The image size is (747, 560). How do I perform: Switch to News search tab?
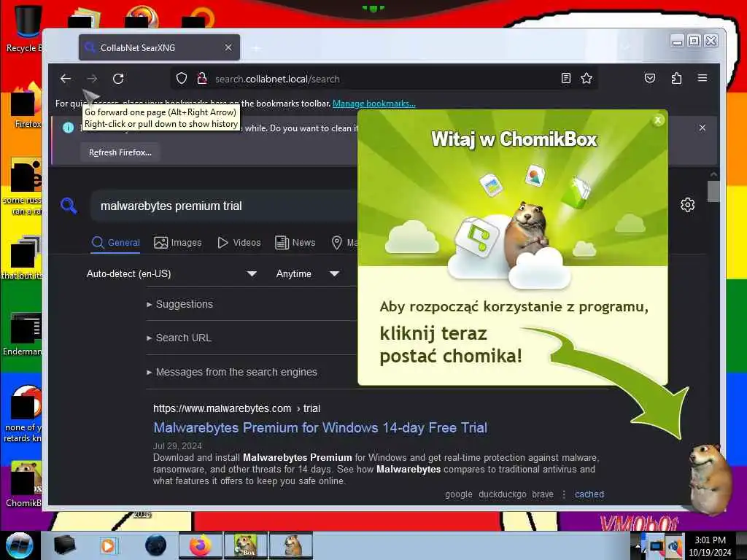[x=295, y=242]
